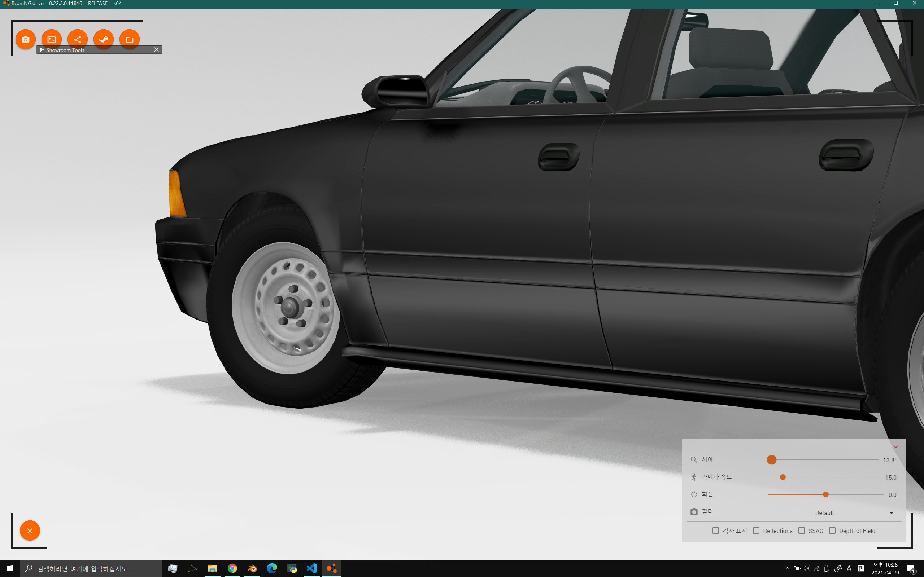Enable Depth of Field checkbox
Image resolution: width=924 pixels, height=577 pixels.
pyautogui.click(x=832, y=531)
